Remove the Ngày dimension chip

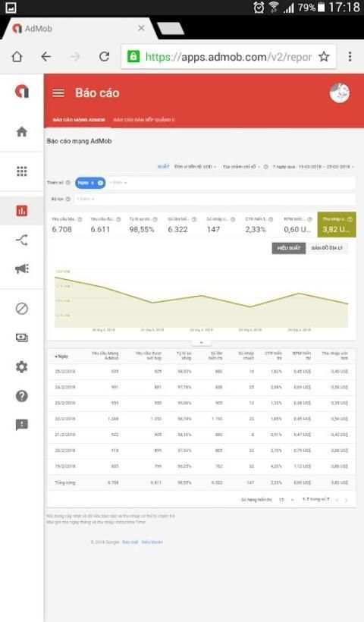point(100,183)
